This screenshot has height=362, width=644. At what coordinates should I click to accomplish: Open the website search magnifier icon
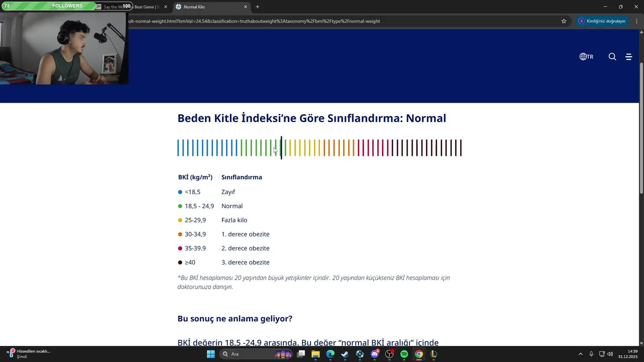612,57
